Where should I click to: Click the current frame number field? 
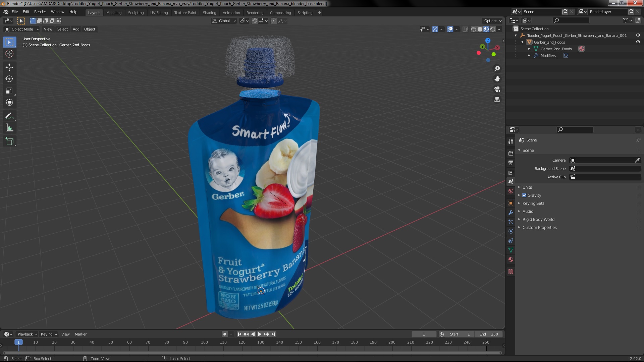[x=424, y=334]
